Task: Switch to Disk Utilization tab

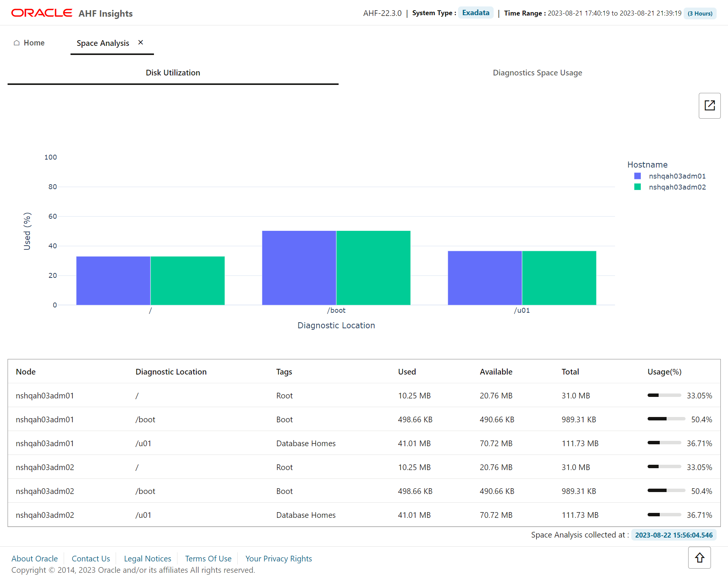Action: point(173,73)
